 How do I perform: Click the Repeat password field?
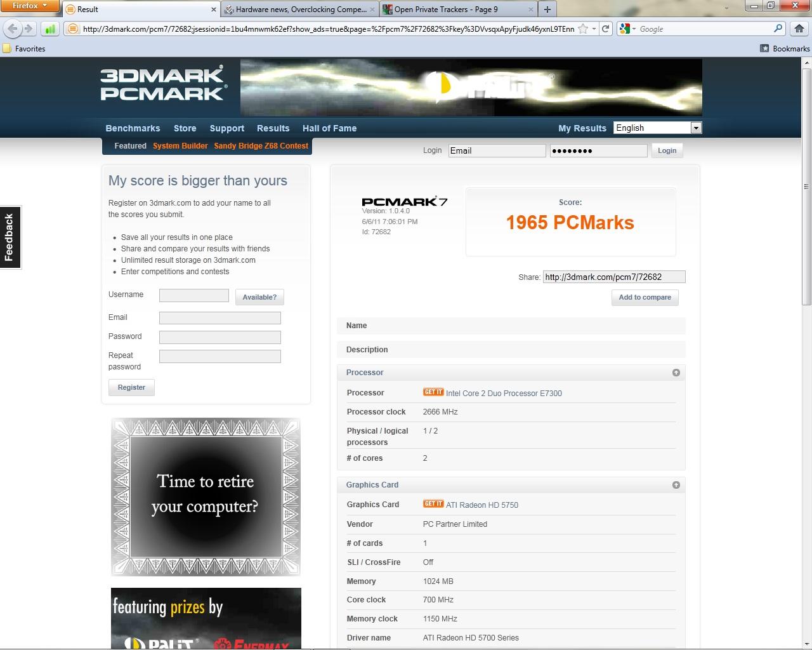pyautogui.click(x=220, y=356)
